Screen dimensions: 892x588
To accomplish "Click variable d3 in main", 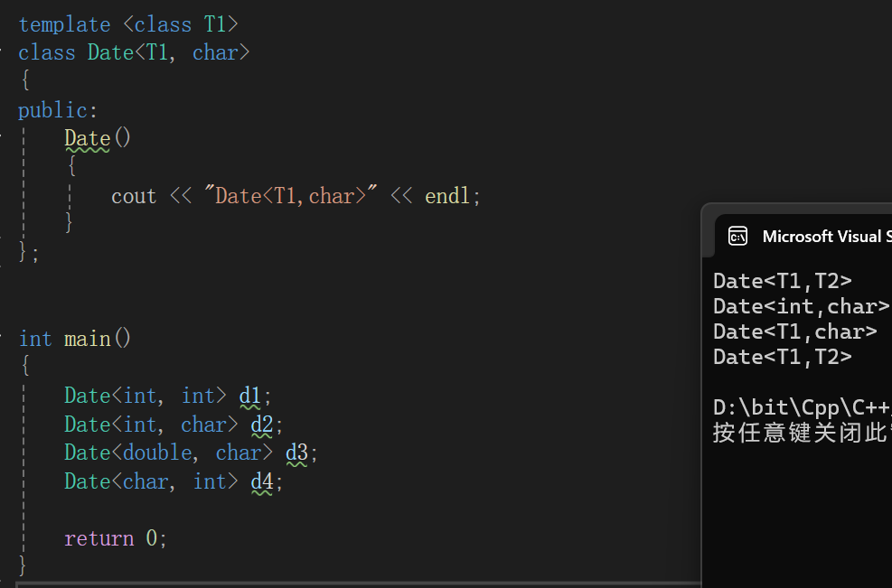I will point(296,453).
